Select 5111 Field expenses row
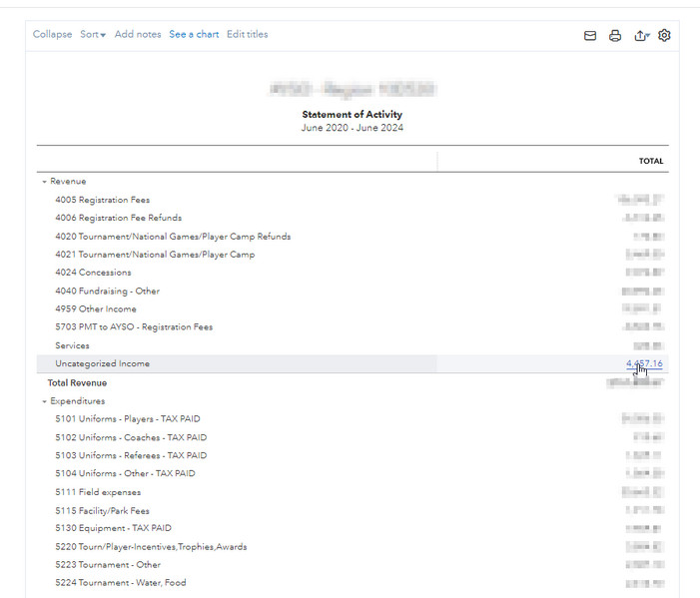This screenshot has height=598, width=700. coord(98,492)
